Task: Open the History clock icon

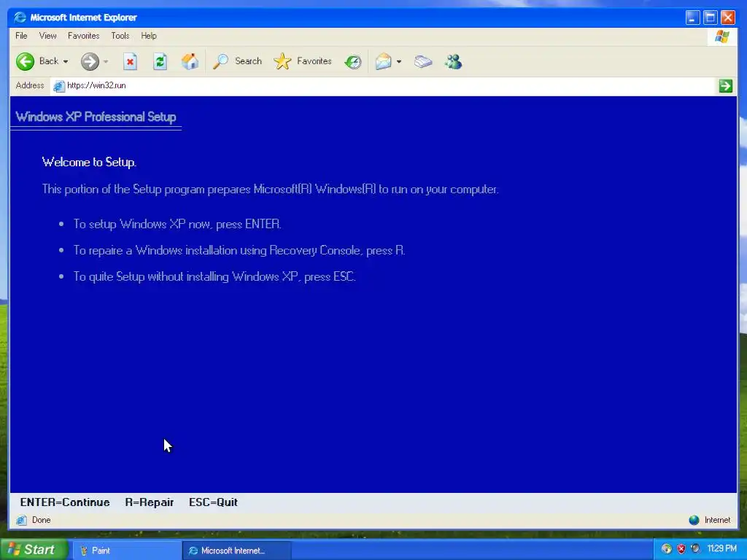Action: pyautogui.click(x=353, y=61)
